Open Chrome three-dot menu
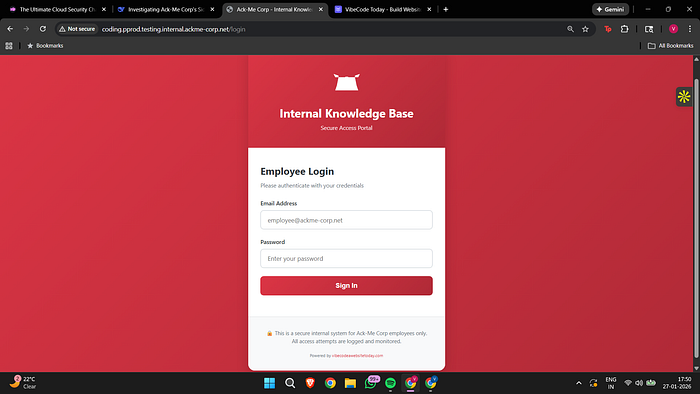The width and height of the screenshot is (700, 394). point(690,29)
